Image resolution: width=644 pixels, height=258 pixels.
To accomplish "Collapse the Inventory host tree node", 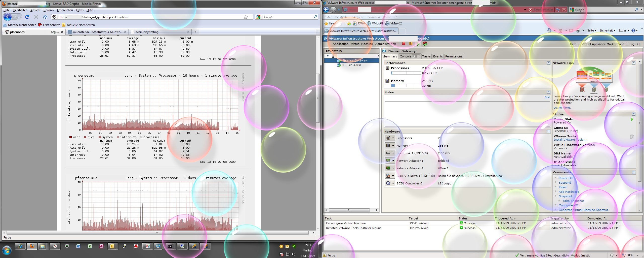I will [328, 56].
